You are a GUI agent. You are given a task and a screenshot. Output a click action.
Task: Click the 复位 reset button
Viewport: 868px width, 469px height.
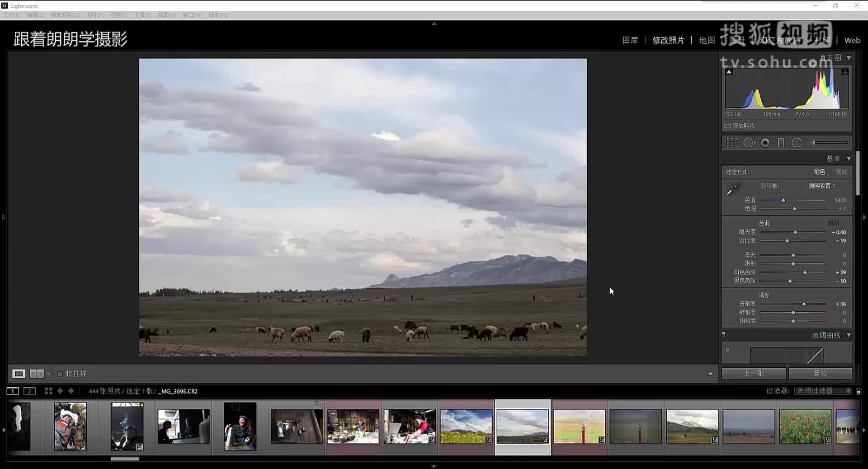pos(821,373)
